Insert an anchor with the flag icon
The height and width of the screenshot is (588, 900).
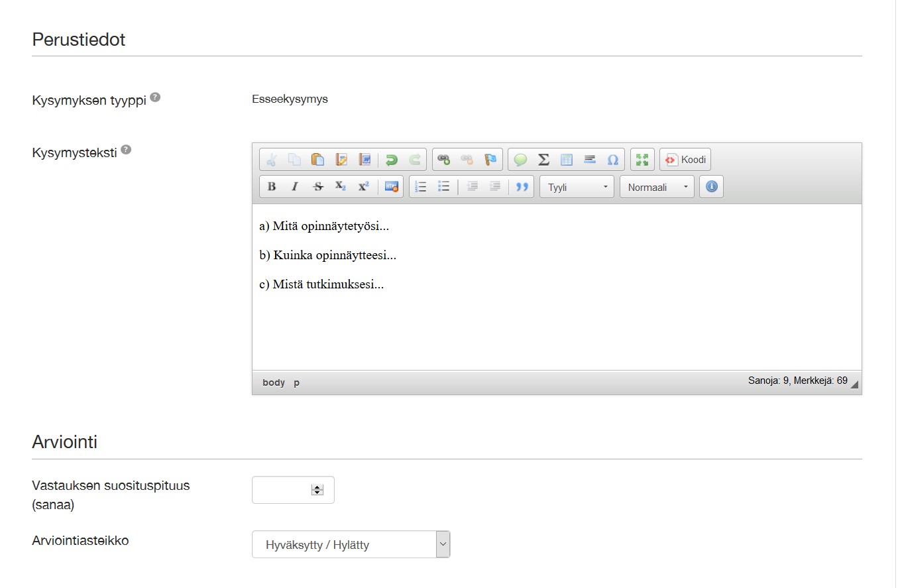[x=490, y=160]
